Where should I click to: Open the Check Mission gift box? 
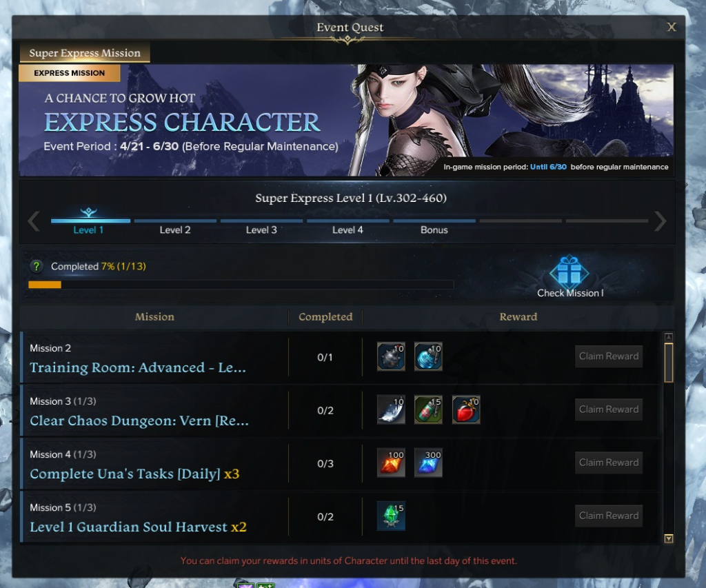coord(569,273)
